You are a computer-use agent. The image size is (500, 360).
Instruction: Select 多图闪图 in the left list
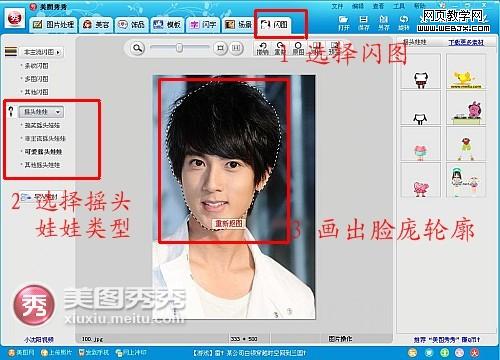36,79
